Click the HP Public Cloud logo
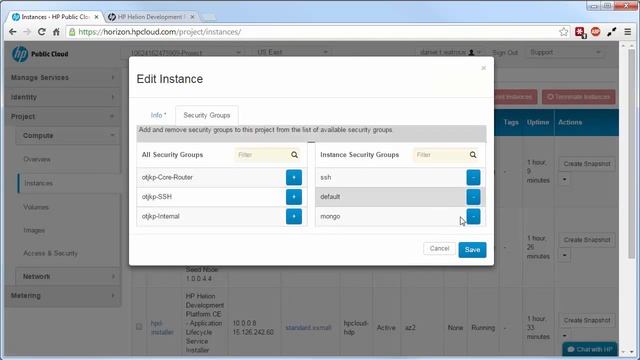 pos(40,54)
